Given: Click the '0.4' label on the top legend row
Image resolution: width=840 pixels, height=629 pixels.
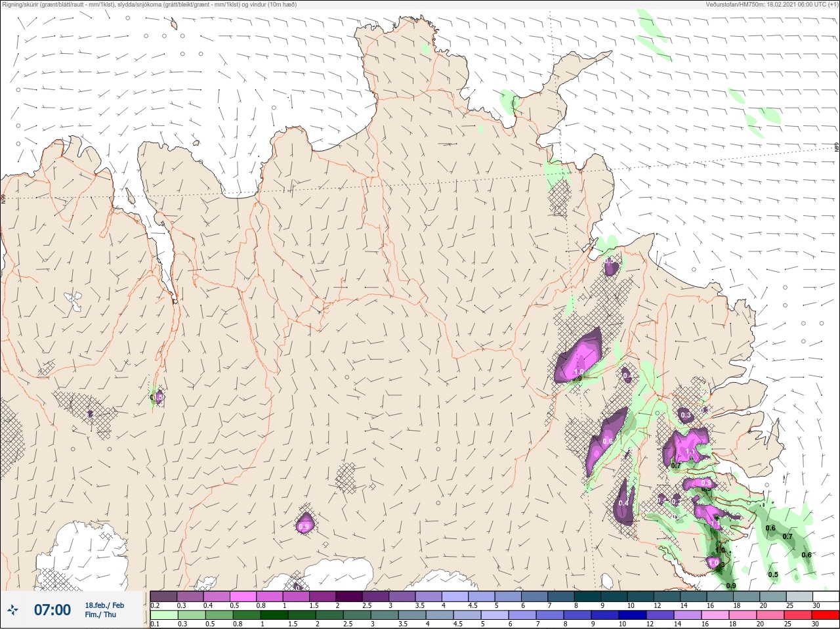Looking at the screenshot, I should (208, 605).
